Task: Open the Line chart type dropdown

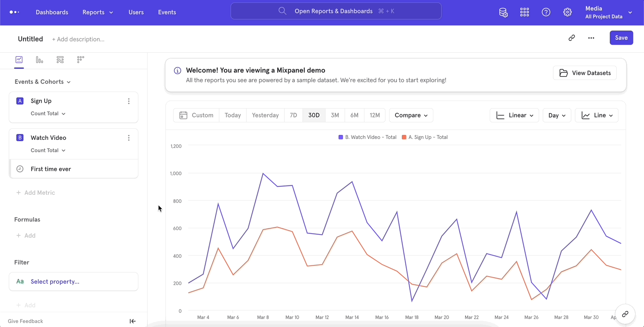Action: 597,115
